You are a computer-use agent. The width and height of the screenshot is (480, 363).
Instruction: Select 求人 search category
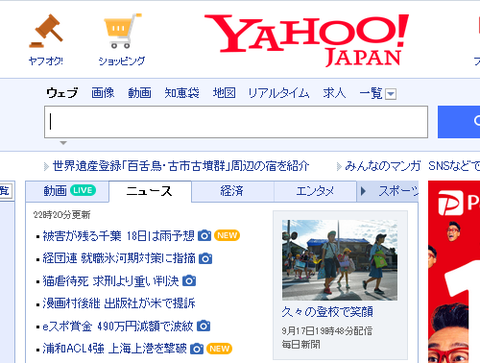(334, 93)
